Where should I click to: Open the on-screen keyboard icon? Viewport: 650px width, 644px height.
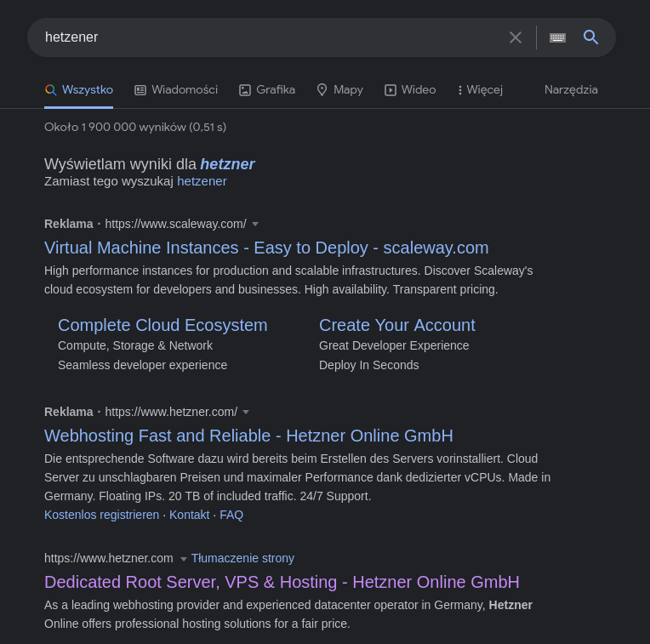coord(557,37)
